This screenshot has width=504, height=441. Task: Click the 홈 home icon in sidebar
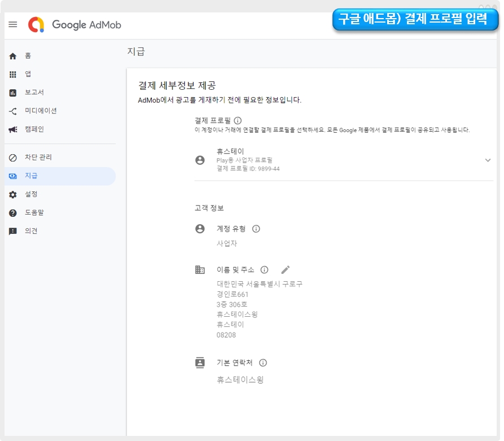tap(13, 56)
